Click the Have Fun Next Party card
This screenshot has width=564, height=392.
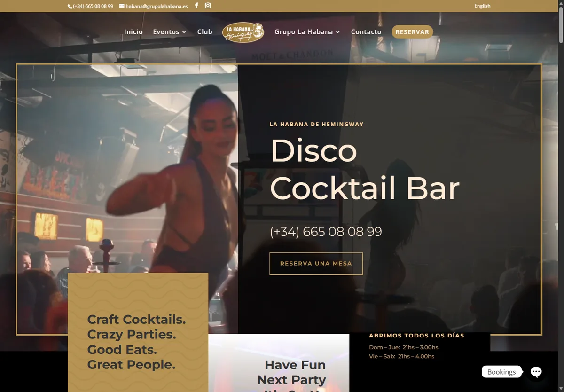(x=279, y=363)
